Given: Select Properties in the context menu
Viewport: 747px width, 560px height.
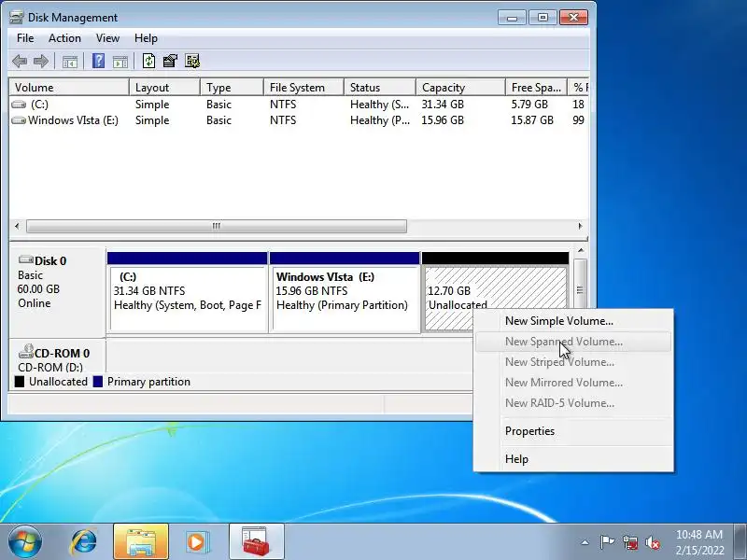Looking at the screenshot, I should click(573, 431).
